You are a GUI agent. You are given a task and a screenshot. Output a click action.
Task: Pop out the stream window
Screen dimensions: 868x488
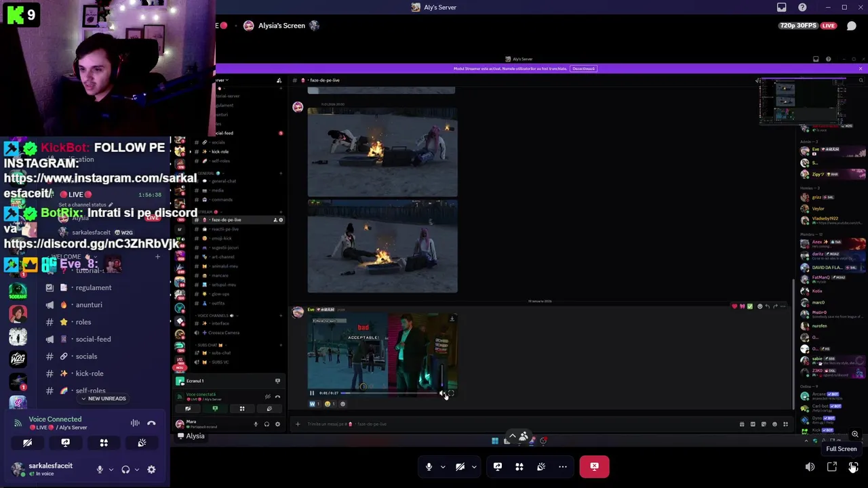[831, 467]
